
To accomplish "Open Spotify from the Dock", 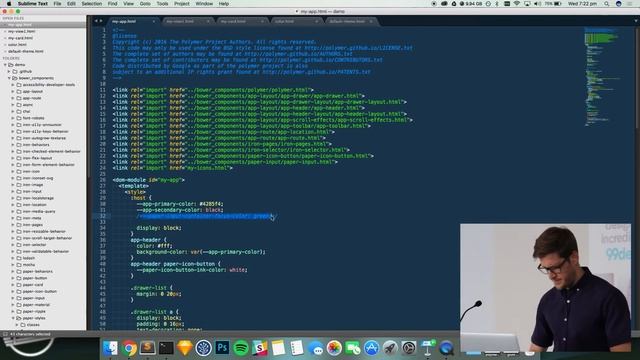I will (241, 348).
